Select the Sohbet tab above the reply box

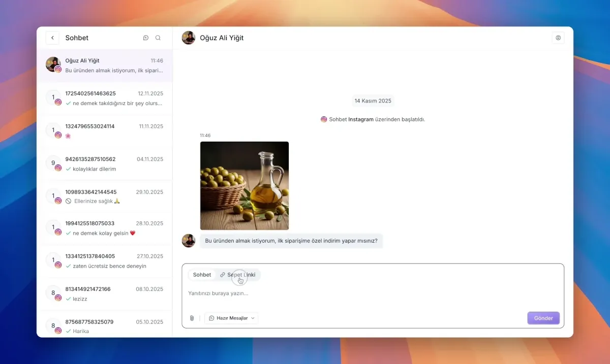click(202, 275)
